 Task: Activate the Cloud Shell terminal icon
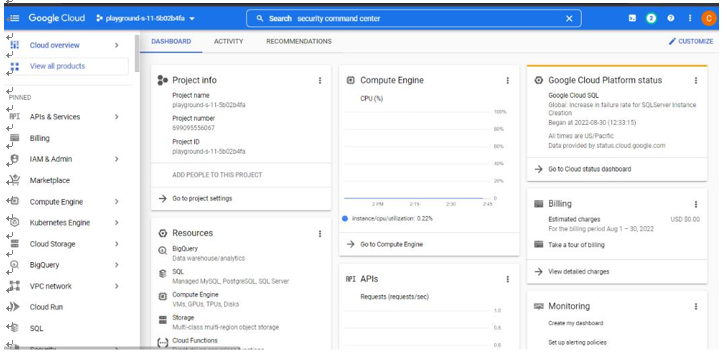point(631,19)
